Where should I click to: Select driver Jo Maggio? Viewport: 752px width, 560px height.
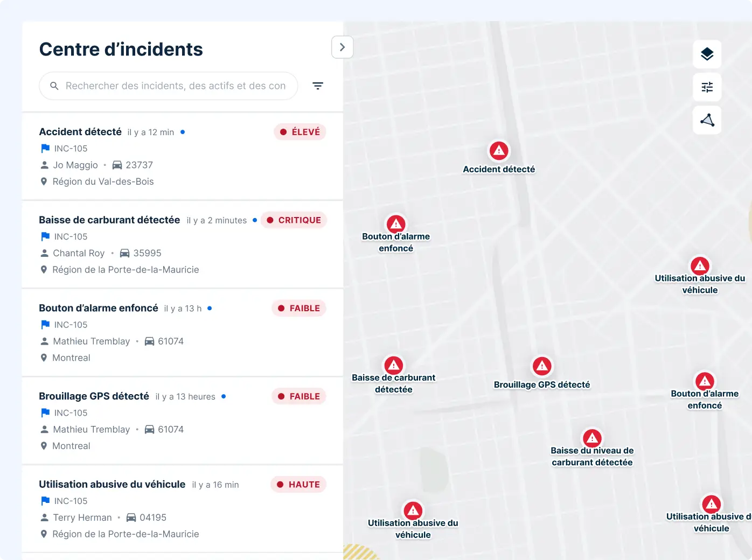(75, 165)
